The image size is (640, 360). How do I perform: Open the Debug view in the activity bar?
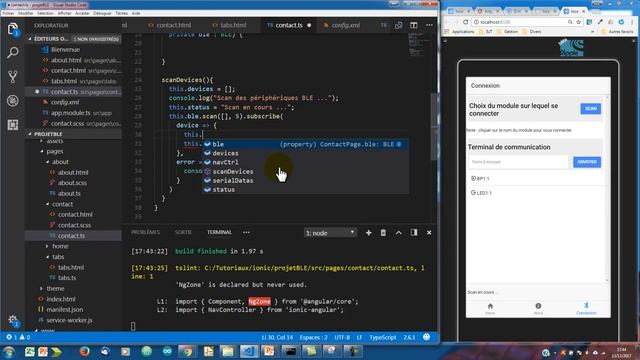(x=13, y=100)
